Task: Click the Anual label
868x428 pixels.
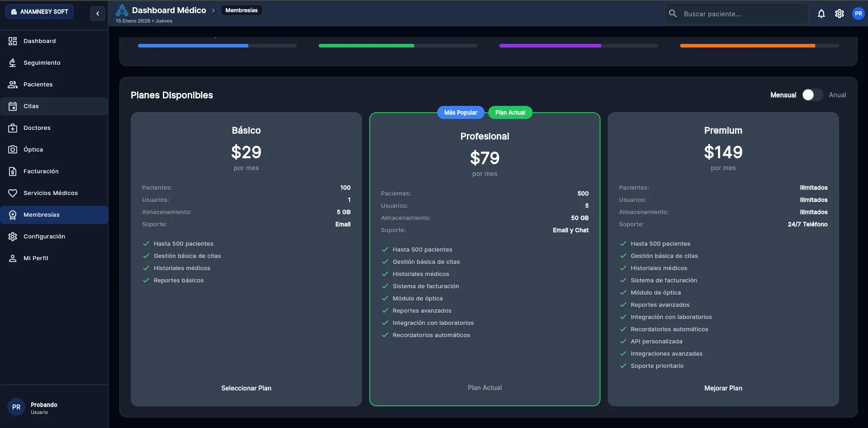Action: coord(837,95)
